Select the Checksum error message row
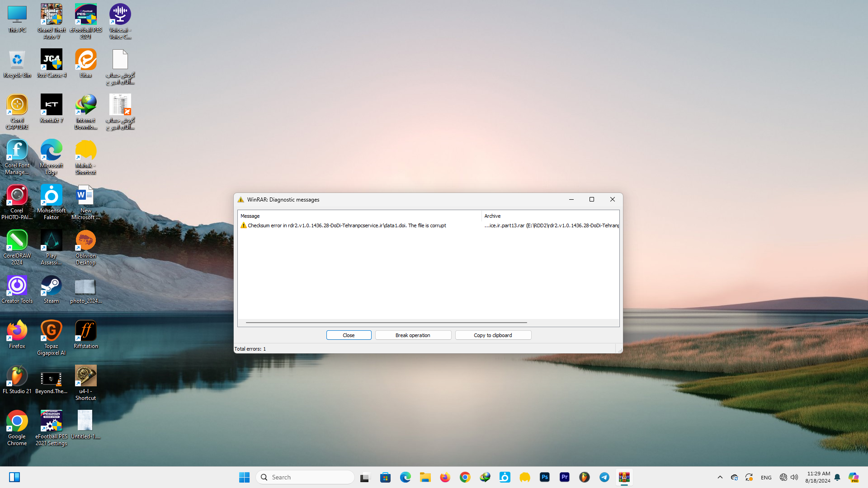Image resolution: width=868 pixels, height=488 pixels. [x=347, y=225]
